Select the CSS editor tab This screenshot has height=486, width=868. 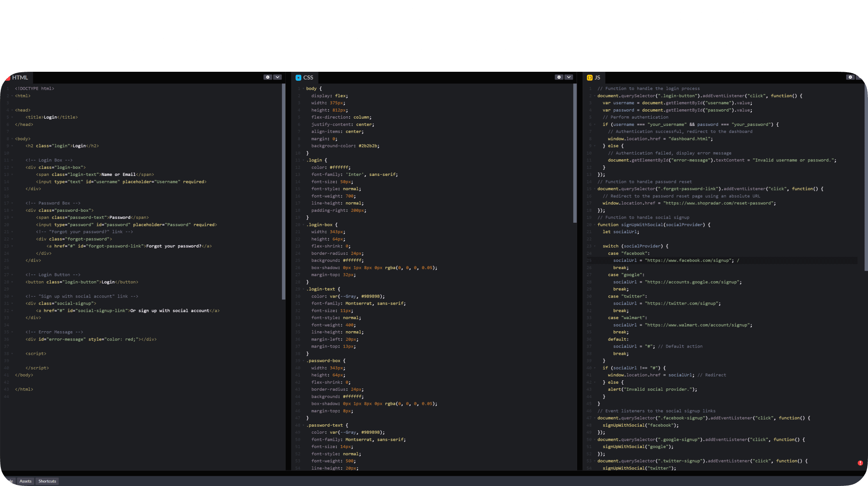(308, 78)
